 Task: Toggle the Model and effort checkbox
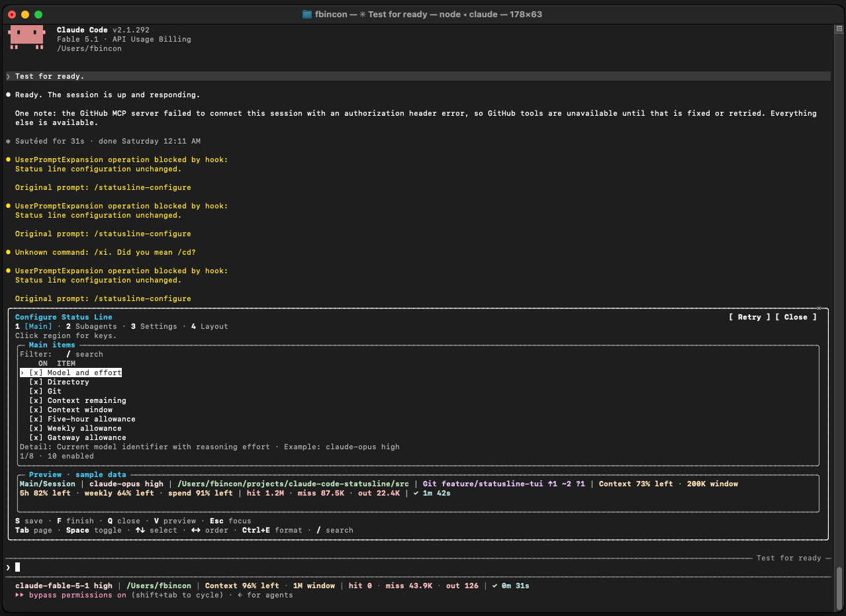(36, 373)
